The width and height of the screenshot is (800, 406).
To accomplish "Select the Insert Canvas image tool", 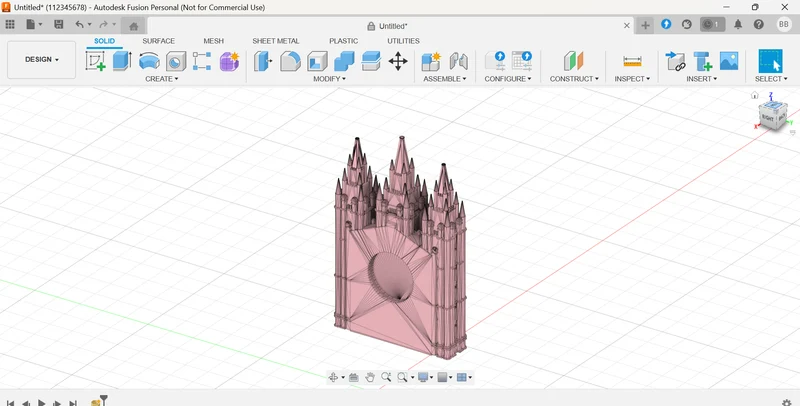I will (729, 61).
